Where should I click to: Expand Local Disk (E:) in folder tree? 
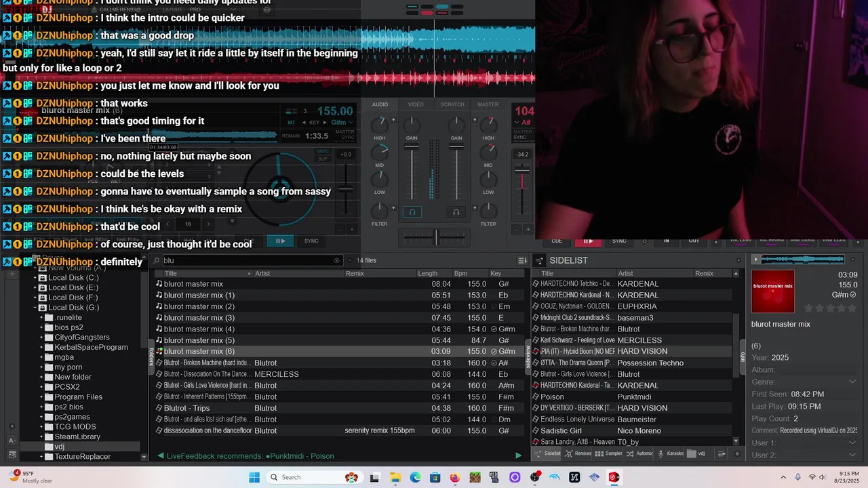pyautogui.click(x=35, y=287)
